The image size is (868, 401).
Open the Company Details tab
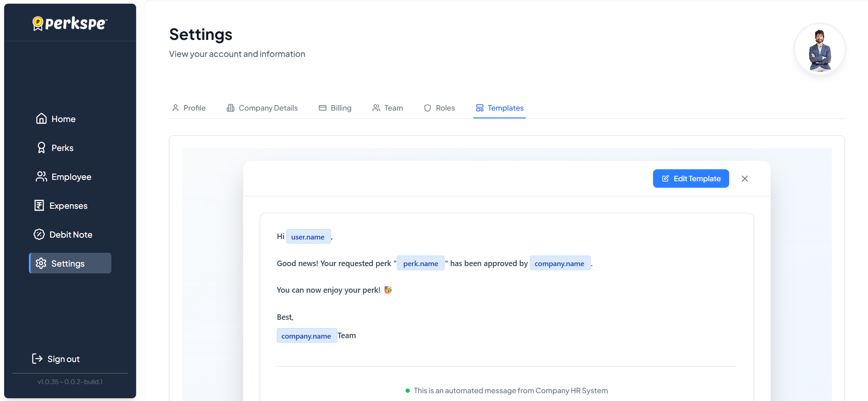(262, 108)
